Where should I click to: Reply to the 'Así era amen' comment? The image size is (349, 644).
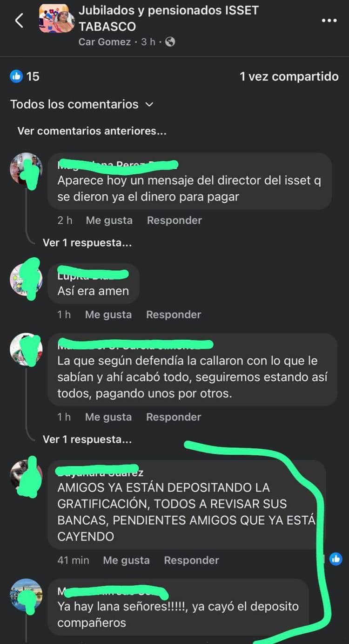coord(174,315)
